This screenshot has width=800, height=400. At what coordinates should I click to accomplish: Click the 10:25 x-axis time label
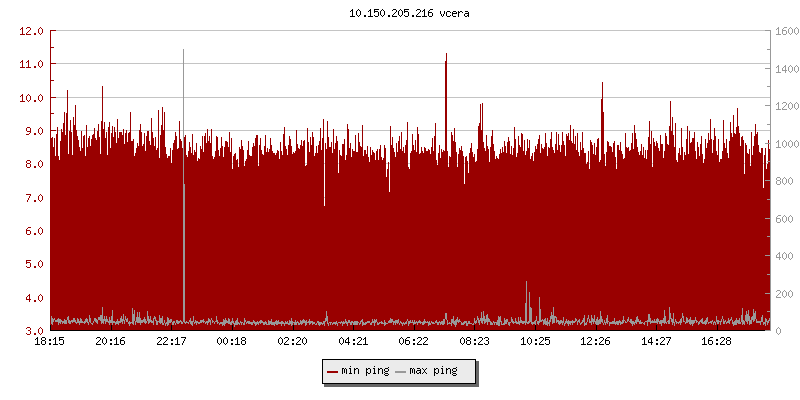[x=535, y=342]
